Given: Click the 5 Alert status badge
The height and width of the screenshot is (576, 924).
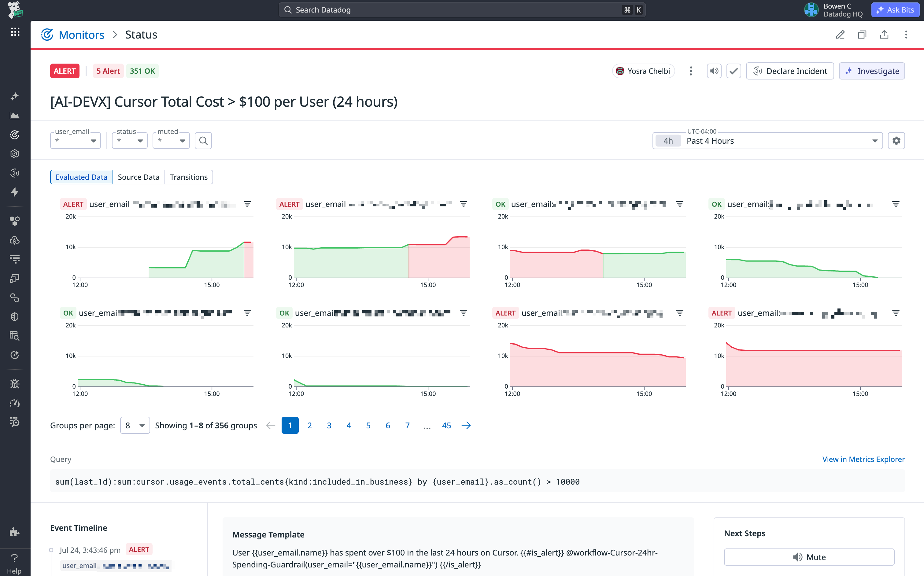Looking at the screenshot, I should pyautogui.click(x=108, y=71).
